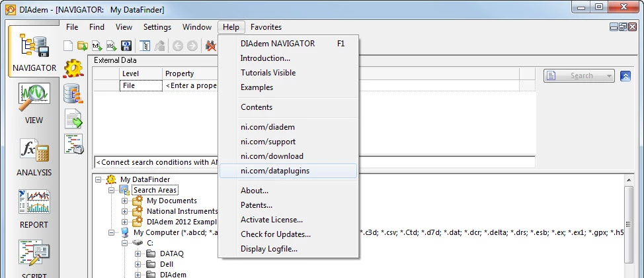644x278 pixels.
Task: Click the blank page New icon
Action: [67, 46]
